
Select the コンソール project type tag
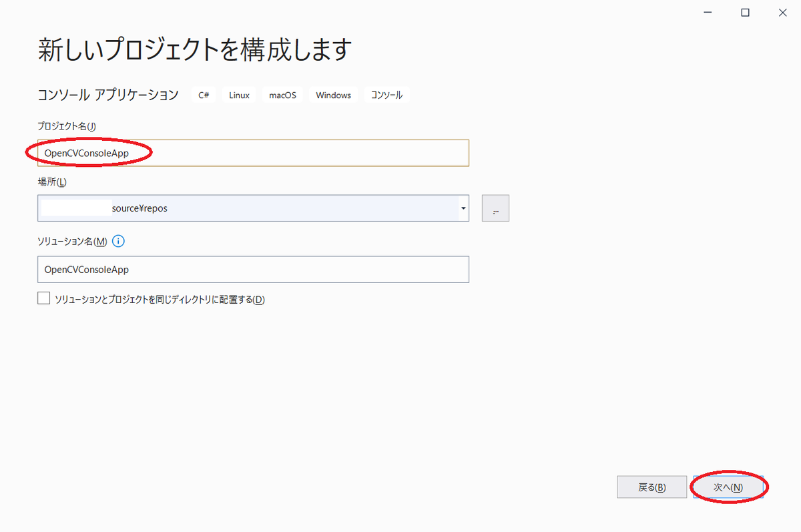[x=385, y=95]
